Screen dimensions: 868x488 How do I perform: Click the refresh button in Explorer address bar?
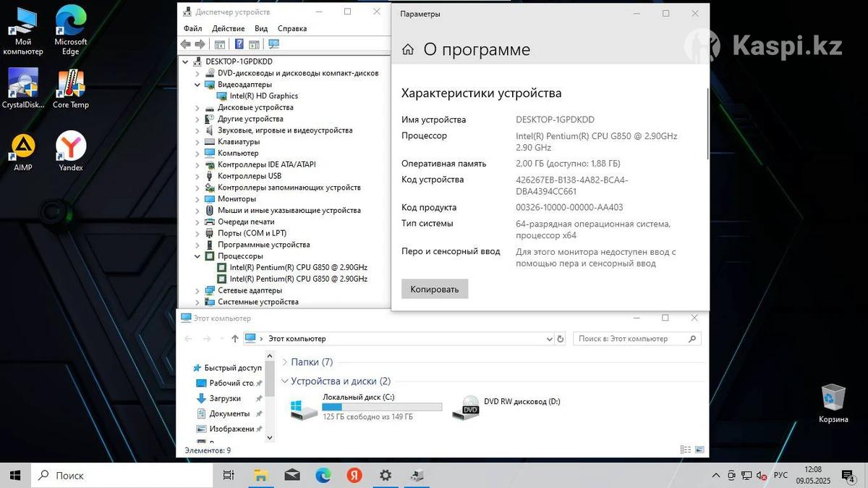(x=560, y=338)
